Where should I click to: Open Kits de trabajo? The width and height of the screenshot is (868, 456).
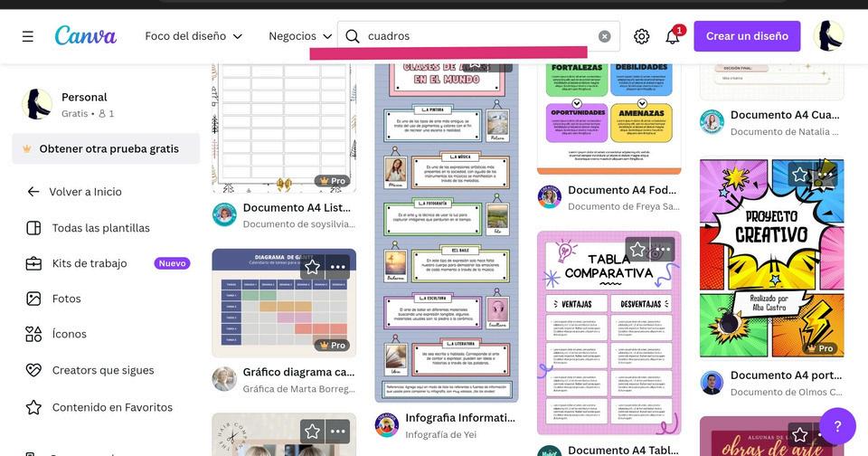90,263
